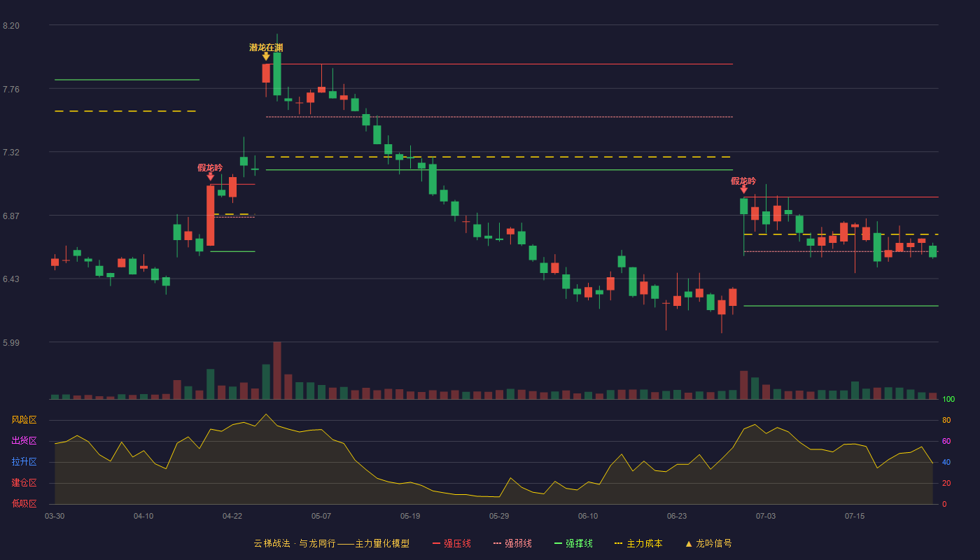980x560 pixels.
Task: Click the red candle under 潜龙在渊 arrow
Action: click(266, 73)
